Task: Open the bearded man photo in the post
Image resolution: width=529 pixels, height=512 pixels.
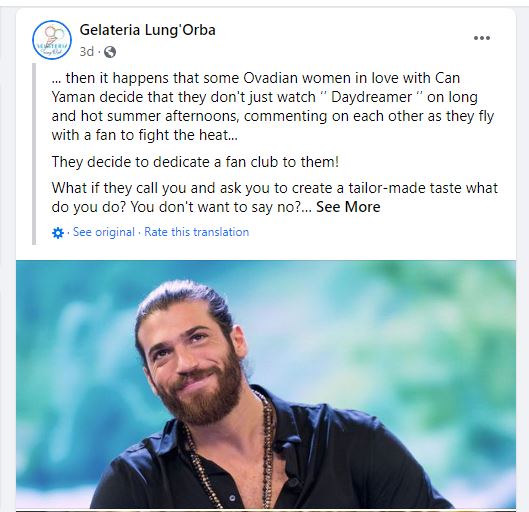Action: point(266,385)
